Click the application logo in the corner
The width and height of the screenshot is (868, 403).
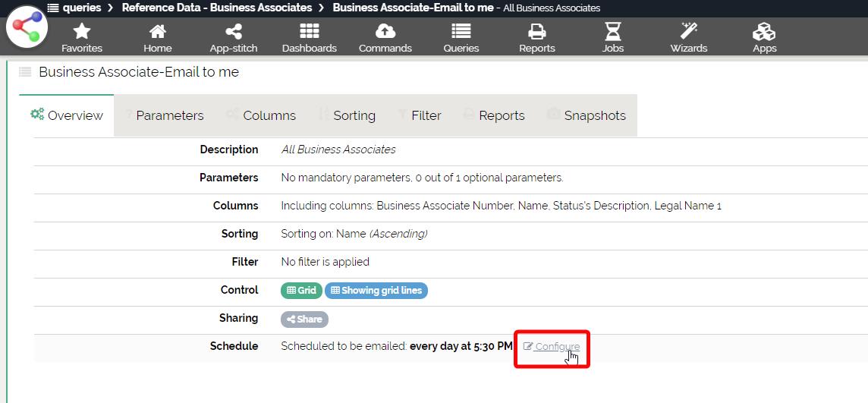click(27, 28)
